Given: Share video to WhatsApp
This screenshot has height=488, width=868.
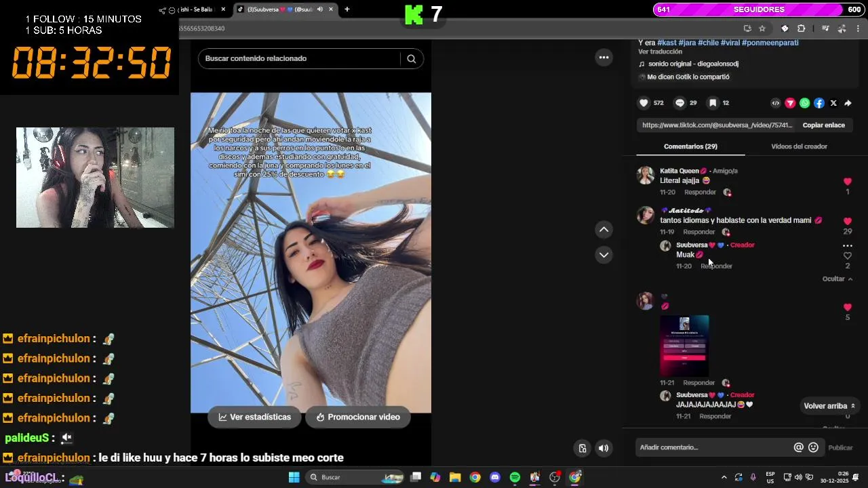Looking at the screenshot, I should 804,103.
